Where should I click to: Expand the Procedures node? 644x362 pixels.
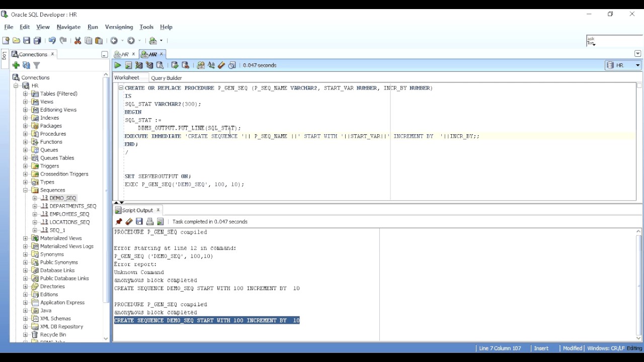click(25, 134)
